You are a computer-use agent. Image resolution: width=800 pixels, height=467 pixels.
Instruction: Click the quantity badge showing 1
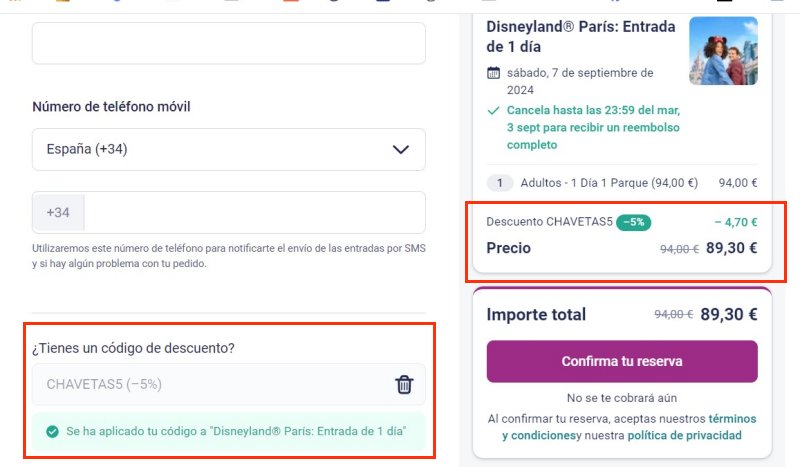click(x=499, y=183)
